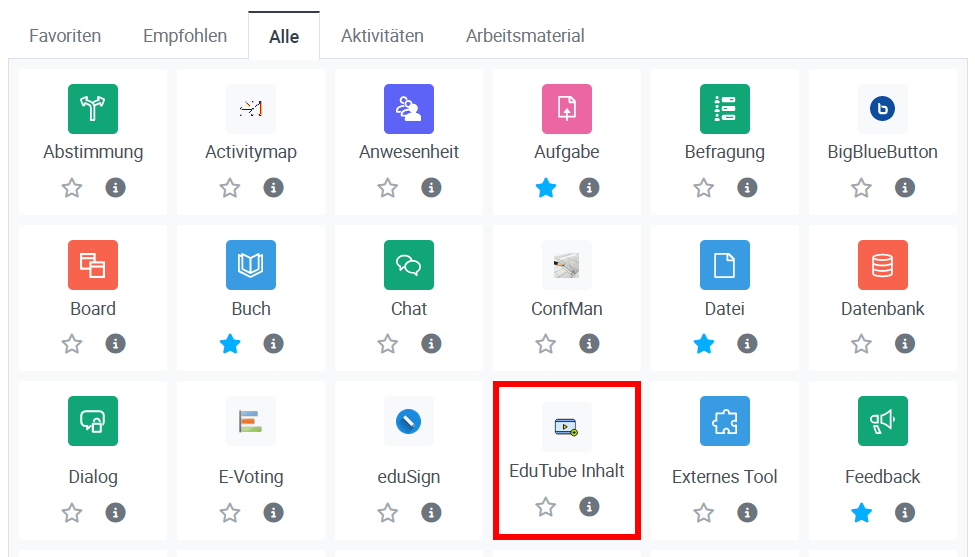Screen dimensions: 975x557
Task: Open the Datenbank database icon
Action: [x=882, y=265]
